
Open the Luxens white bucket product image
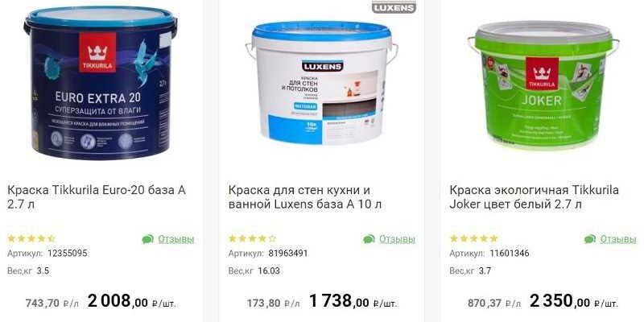[x=321, y=83]
